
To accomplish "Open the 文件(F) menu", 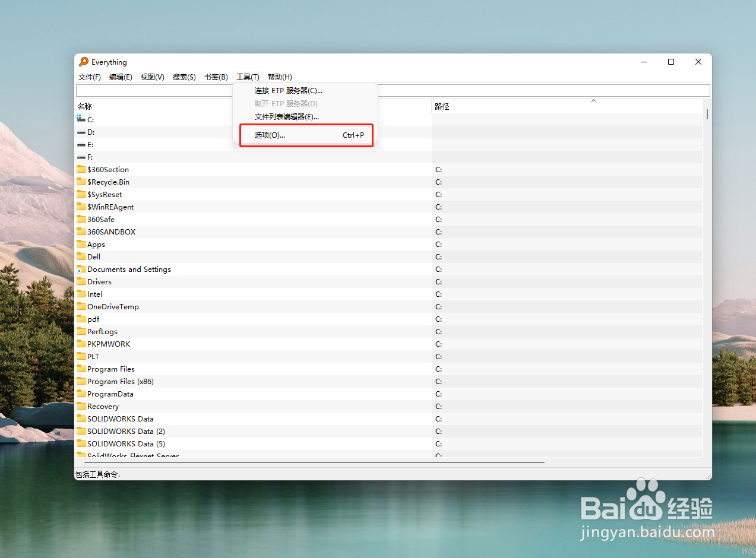I will pyautogui.click(x=90, y=77).
